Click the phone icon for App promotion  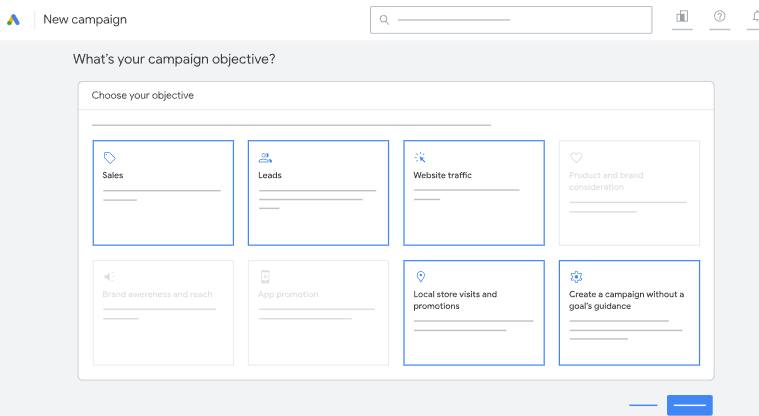coord(265,277)
